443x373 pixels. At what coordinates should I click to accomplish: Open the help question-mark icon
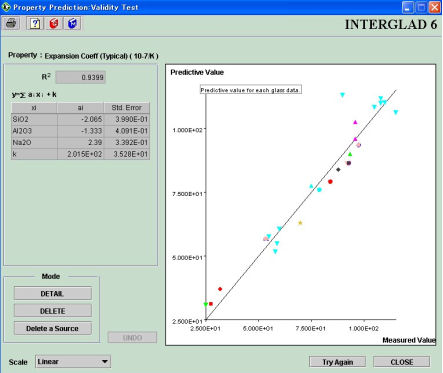click(x=35, y=23)
